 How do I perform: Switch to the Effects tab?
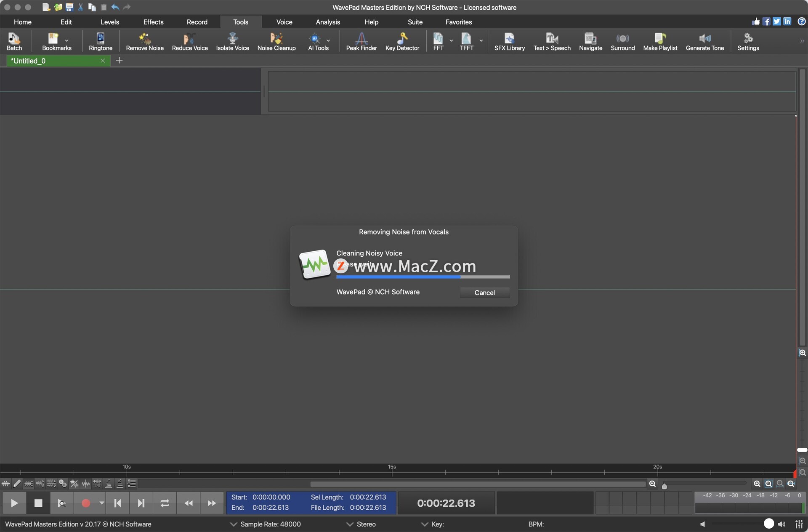click(153, 22)
